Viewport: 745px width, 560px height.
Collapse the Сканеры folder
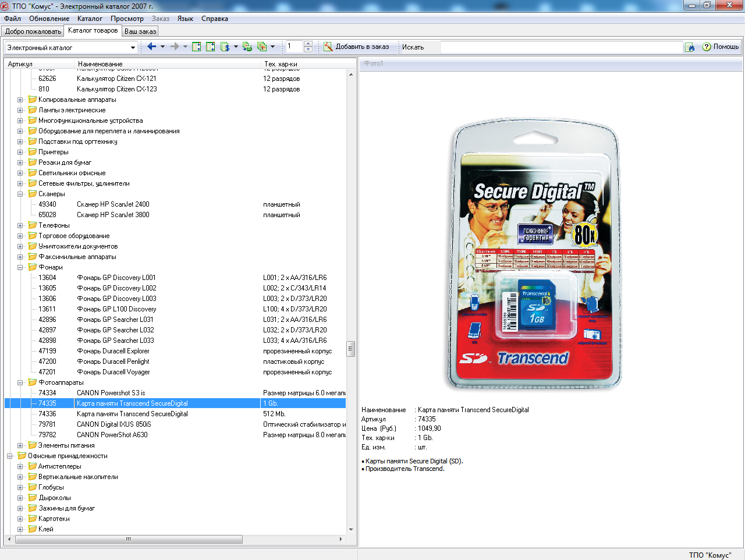20,194
